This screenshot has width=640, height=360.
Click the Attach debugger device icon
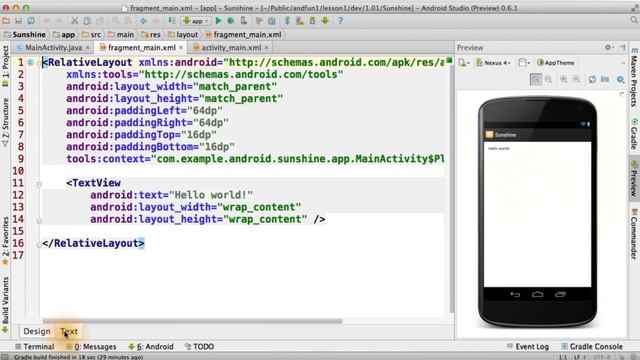(x=243, y=20)
